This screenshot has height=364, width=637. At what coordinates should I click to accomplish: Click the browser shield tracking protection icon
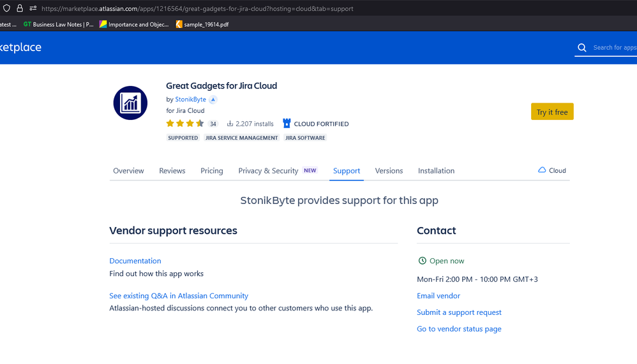click(6, 8)
